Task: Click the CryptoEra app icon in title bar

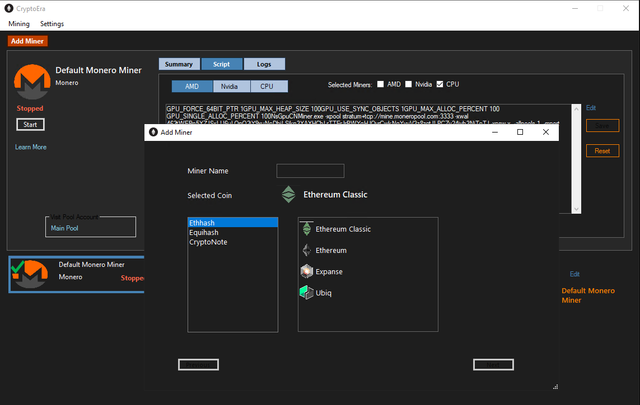Action: tap(9, 8)
